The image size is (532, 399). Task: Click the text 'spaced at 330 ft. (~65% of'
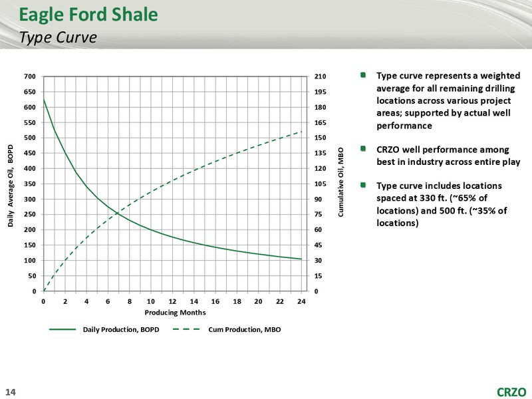(x=432, y=198)
